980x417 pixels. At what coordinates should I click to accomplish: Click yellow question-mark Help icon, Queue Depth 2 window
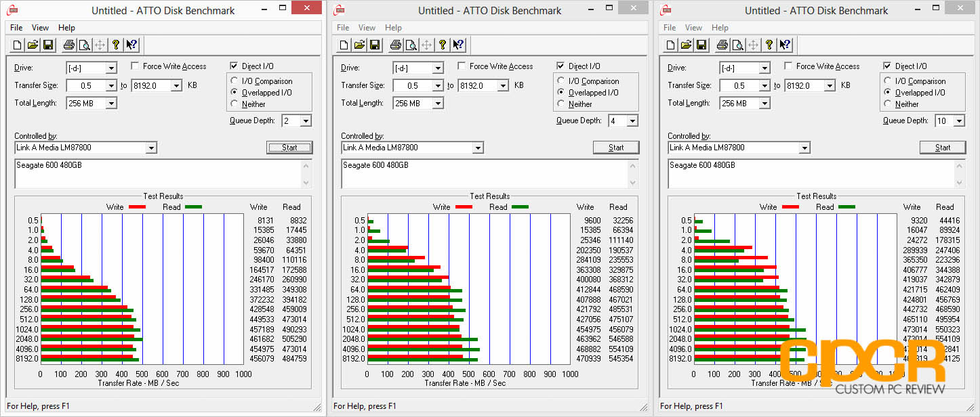point(116,45)
